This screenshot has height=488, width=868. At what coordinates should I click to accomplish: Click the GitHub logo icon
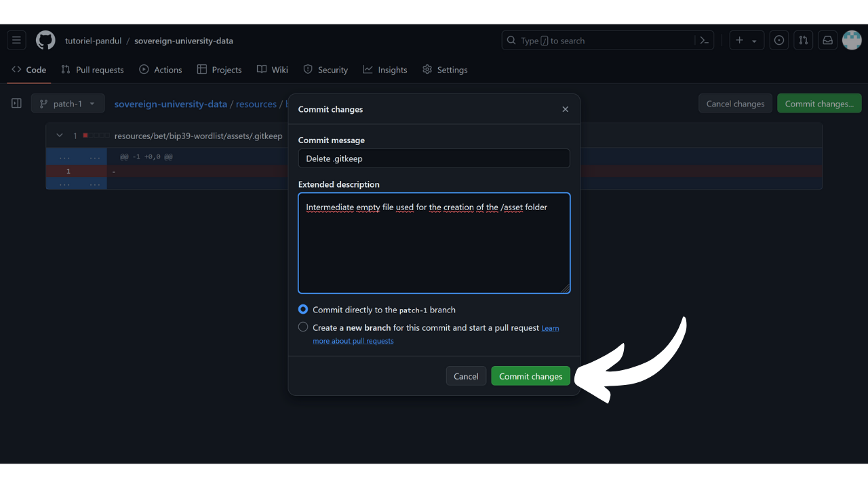click(45, 41)
